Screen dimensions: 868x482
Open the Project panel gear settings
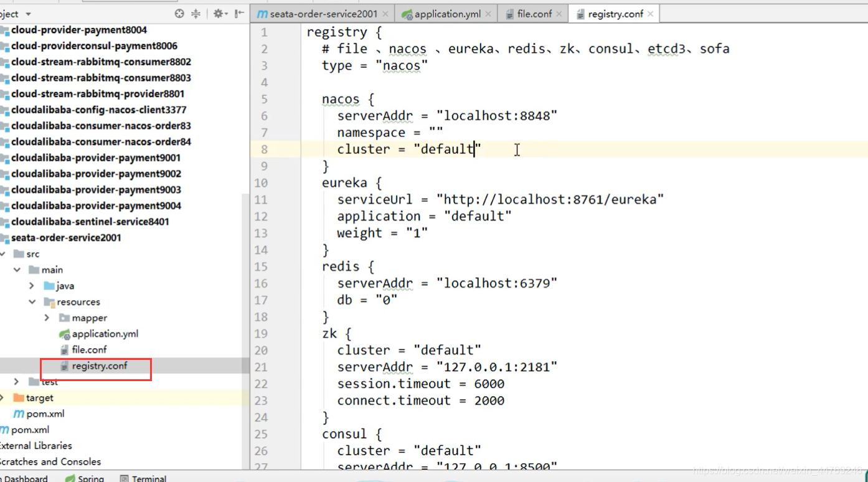(219, 14)
